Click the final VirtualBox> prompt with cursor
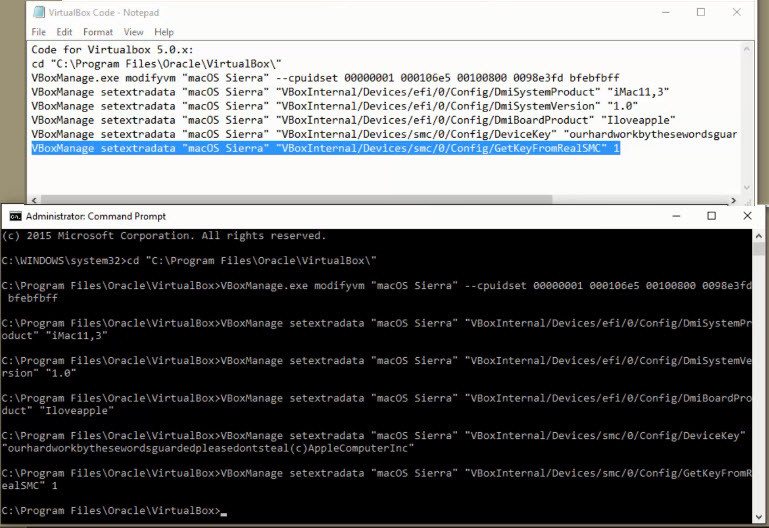Screen dimensions: 769x528 click(x=114, y=511)
